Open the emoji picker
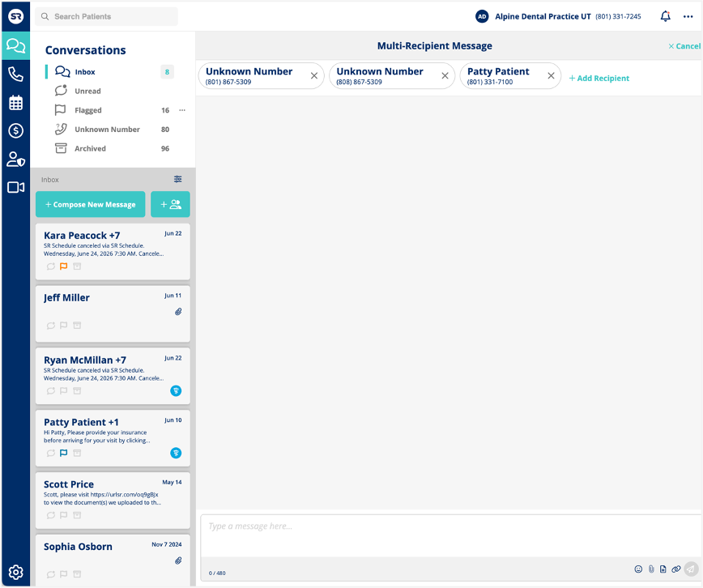Image resolution: width=703 pixels, height=588 pixels. (x=638, y=569)
